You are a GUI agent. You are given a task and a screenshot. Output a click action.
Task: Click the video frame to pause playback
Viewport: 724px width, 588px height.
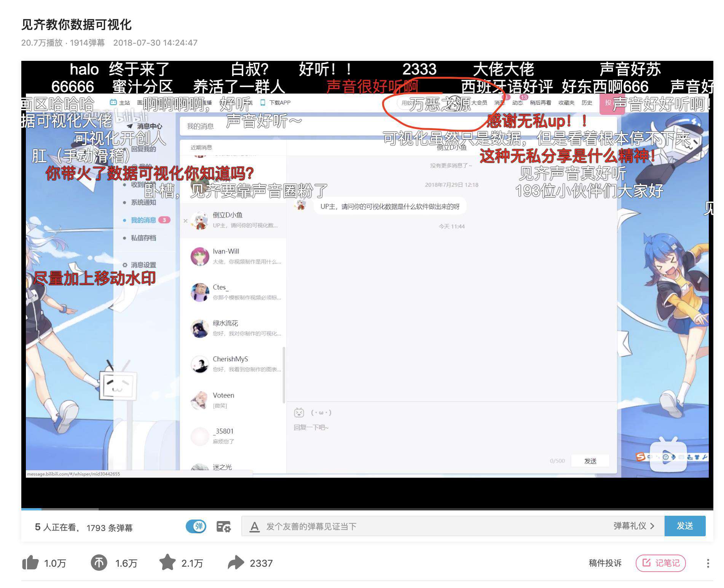(x=367, y=285)
